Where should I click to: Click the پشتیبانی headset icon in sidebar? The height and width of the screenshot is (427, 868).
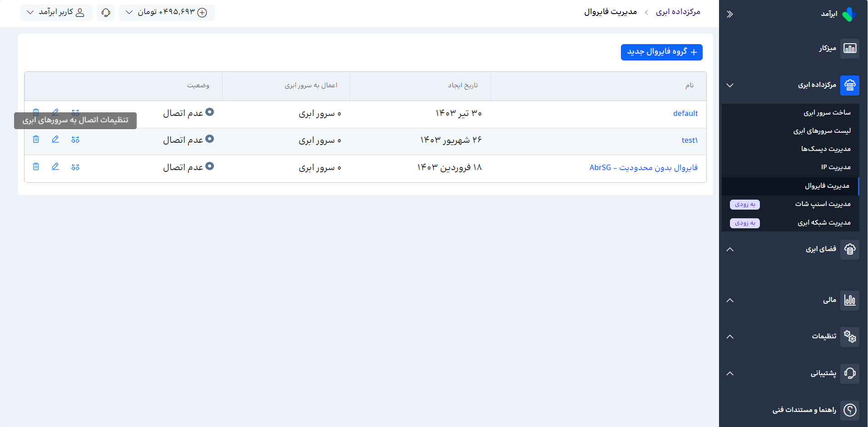coord(849,373)
